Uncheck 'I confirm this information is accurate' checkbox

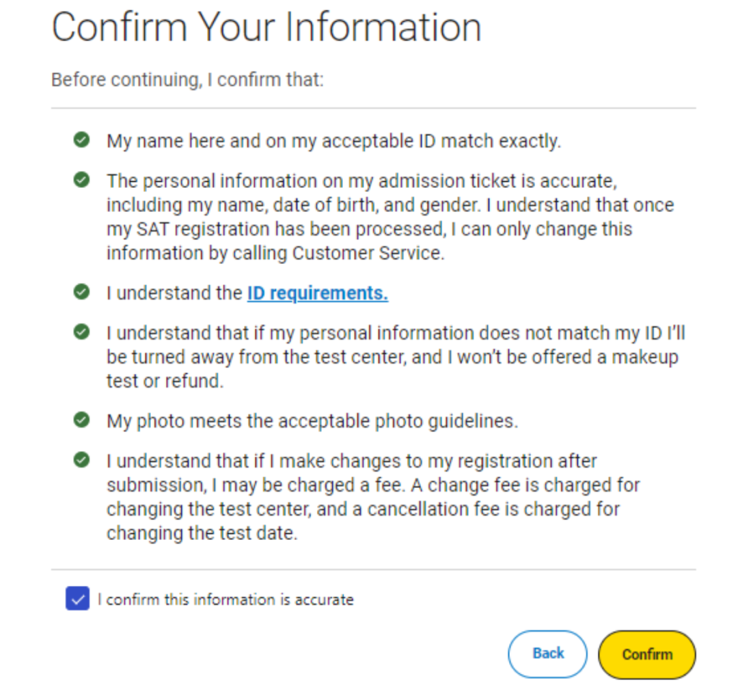pyautogui.click(x=78, y=598)
